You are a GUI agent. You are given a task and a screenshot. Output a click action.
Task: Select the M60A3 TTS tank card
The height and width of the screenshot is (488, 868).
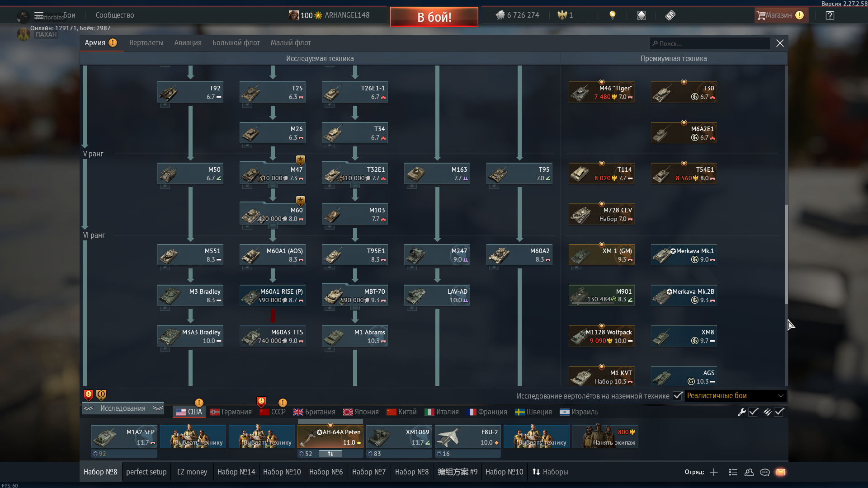tap(273, 336)
